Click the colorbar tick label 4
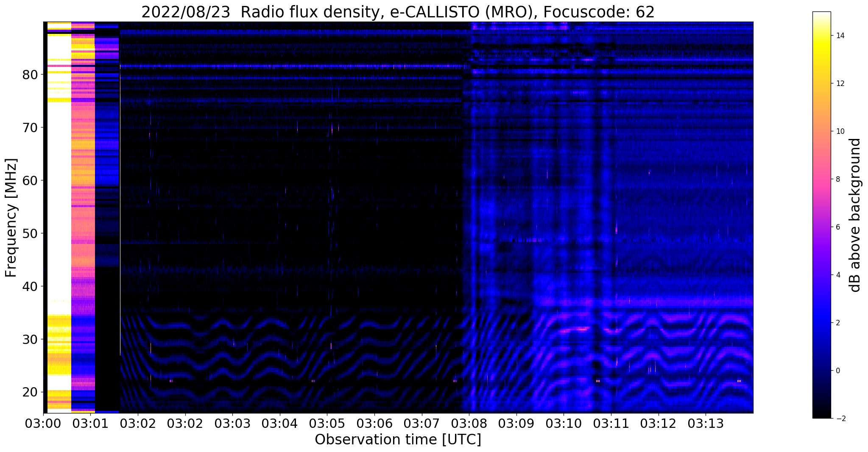Viewport: 868px width, 452px height. tap(837, 275)
